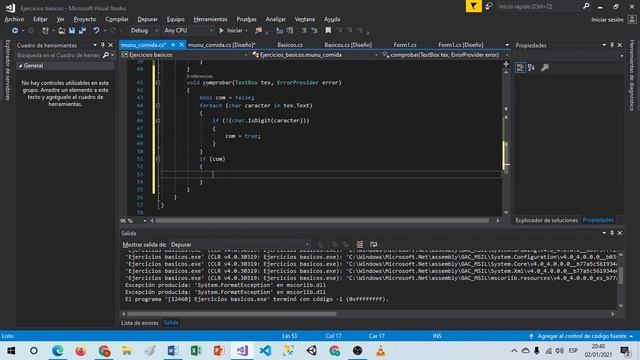This screenshot has width=640, height=360.
Task: Open the Debug configuration dropdown
Action: [144, 31]
